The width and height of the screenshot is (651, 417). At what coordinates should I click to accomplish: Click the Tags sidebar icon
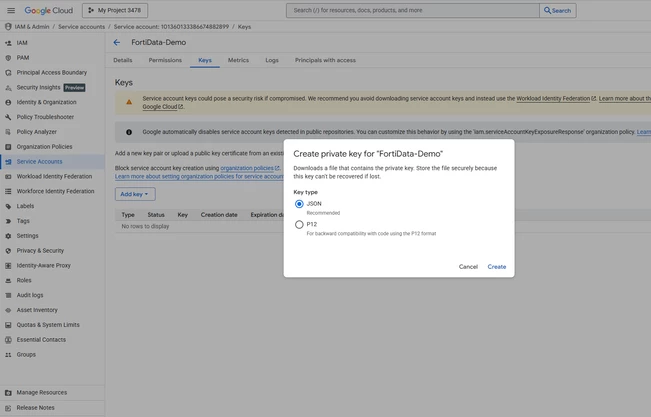[8, 221]
